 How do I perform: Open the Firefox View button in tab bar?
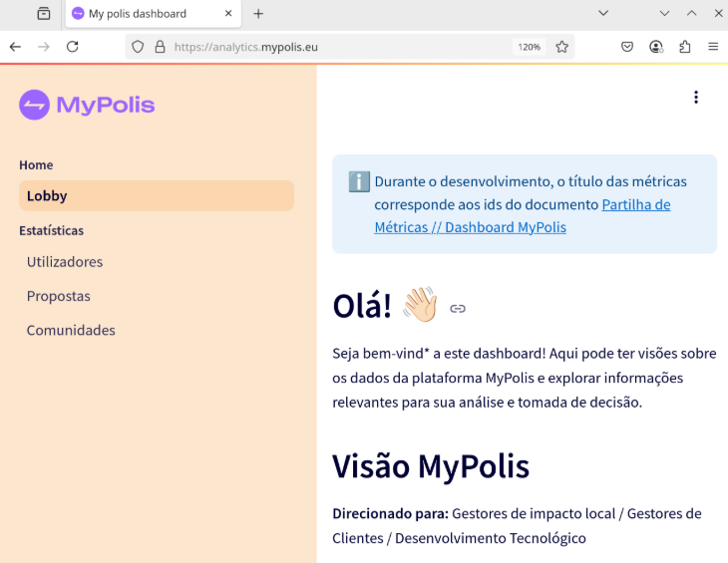[44, 14]
